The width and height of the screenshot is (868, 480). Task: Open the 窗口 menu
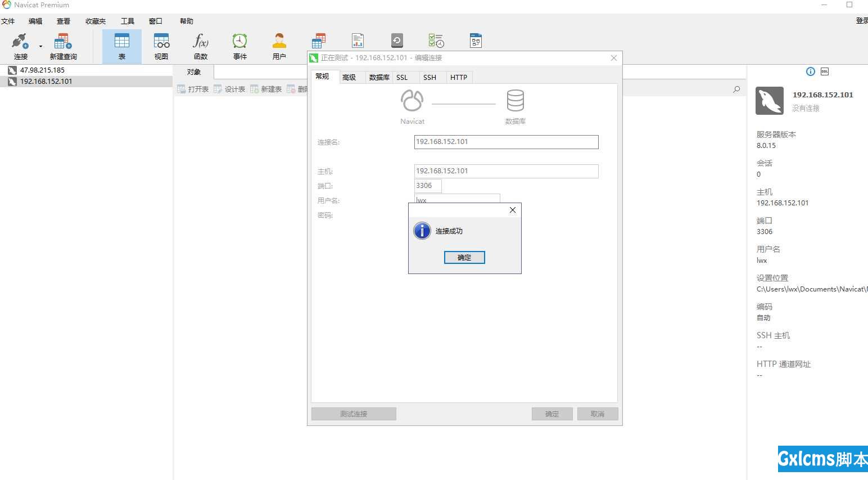click(156, 21)
